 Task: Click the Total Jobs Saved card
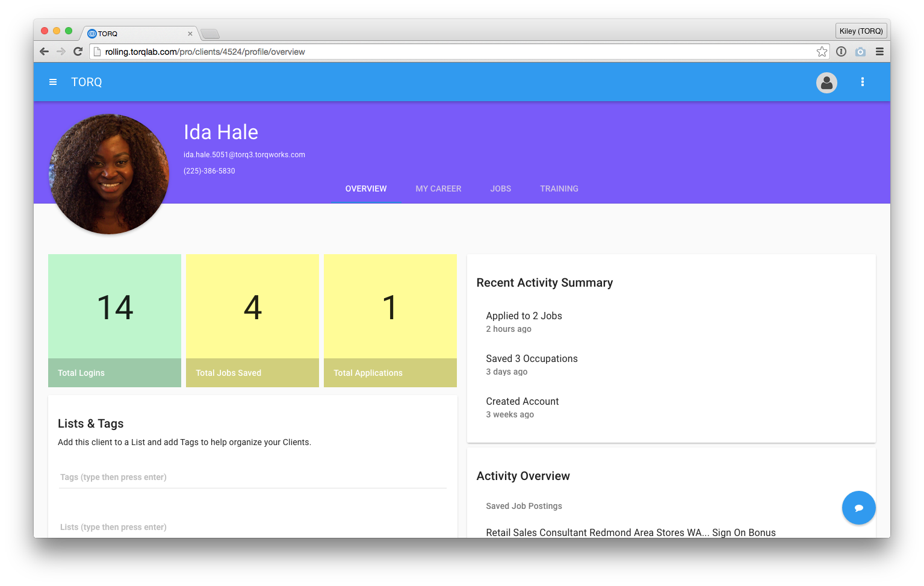click(252, 320)
